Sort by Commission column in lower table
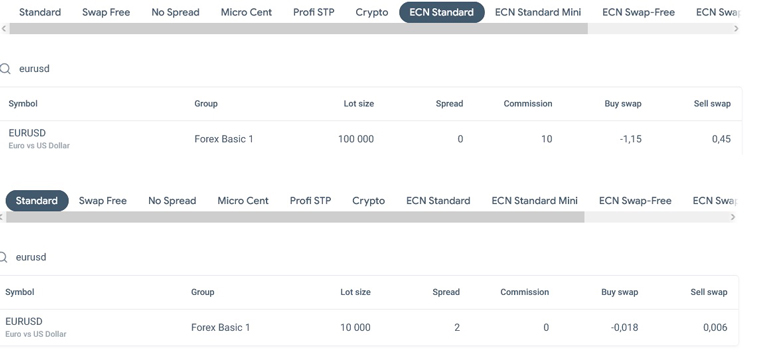 pos(524,292)
